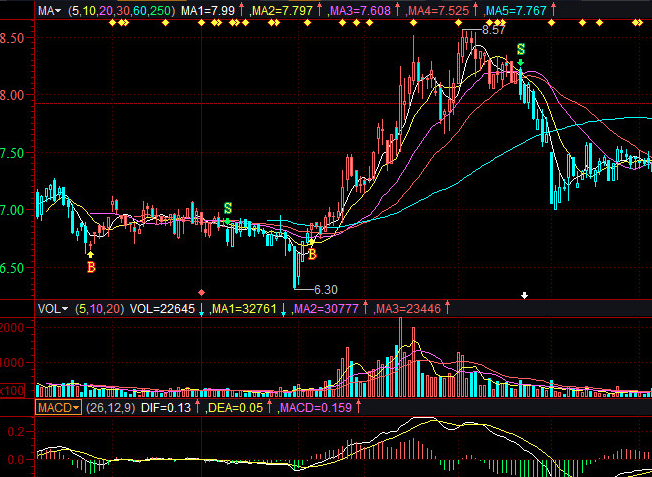Image resolution: width=652 pixels, height=477 pixels.
Task: Click the MA parameters (5,10,20,30,60,250)
Action: pyautogui.click(x=121, y=10)
